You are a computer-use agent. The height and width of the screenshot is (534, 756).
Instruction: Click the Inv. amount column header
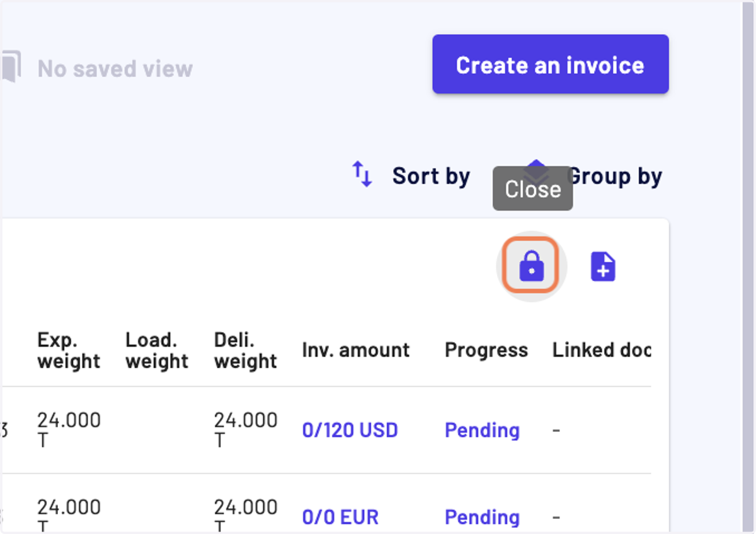click(x=356, y=350)
